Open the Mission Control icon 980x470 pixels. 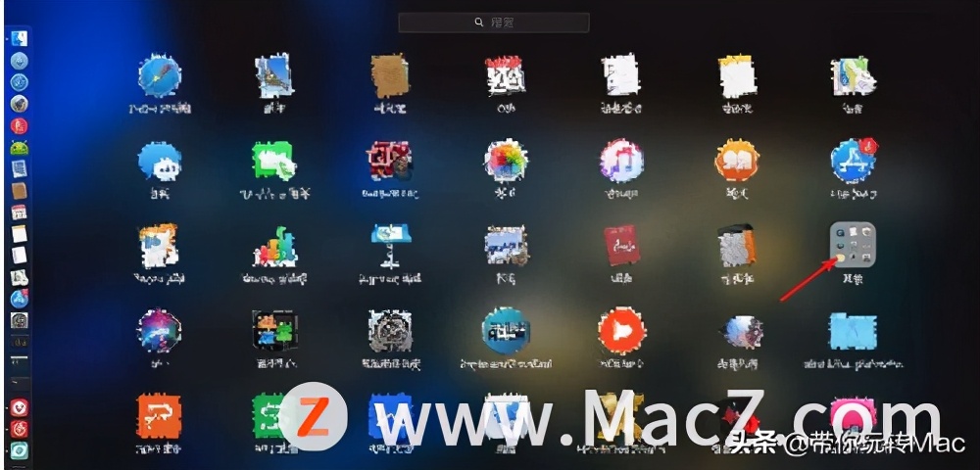(x=274, y=331)
